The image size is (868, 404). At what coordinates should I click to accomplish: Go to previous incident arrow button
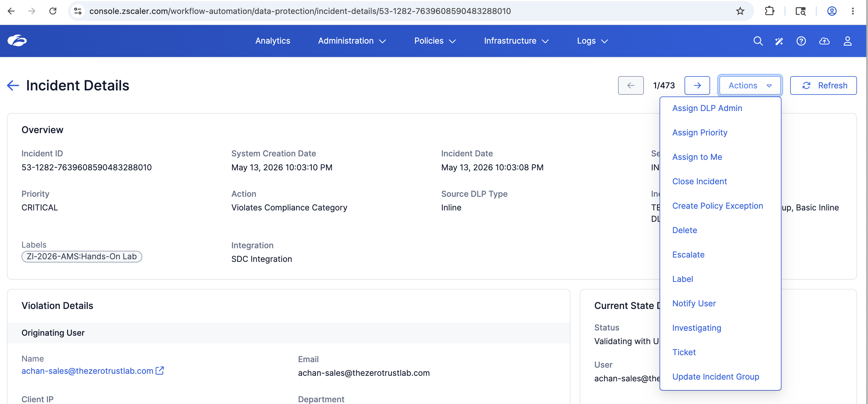pos(631,85)
